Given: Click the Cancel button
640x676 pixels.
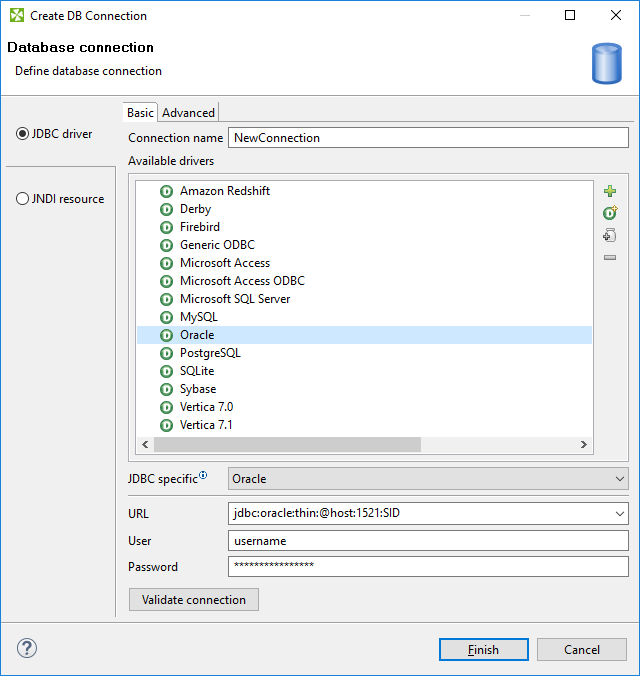Looking at the screenshot, I should click(x=581, y=650).
